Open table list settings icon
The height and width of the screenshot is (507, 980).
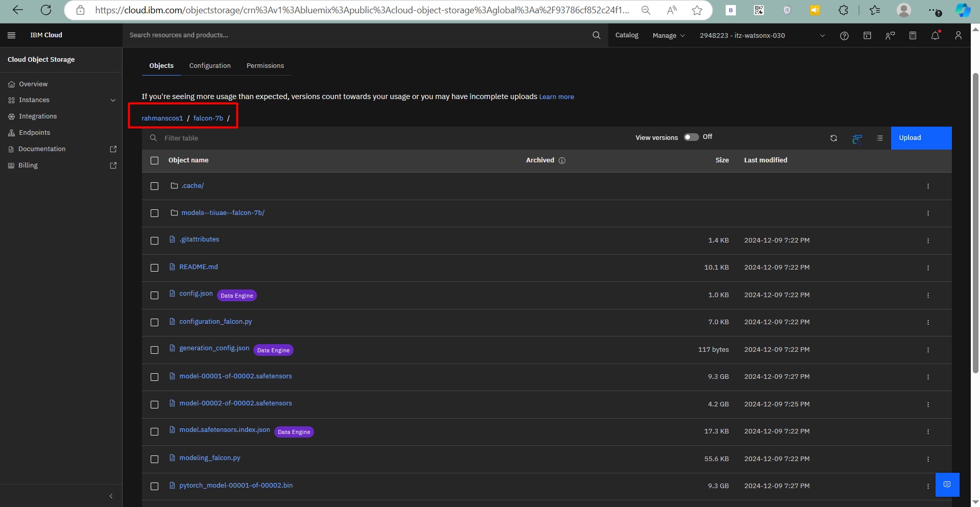pos(879,138)
